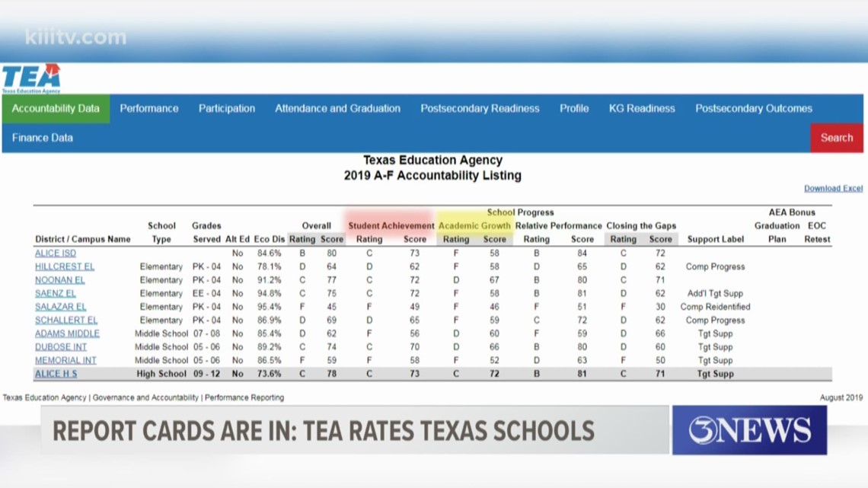The width and height of the screenshot is (868, 488).
Task: Navigate to Attendance and Graduation
Action: point(337,108)
